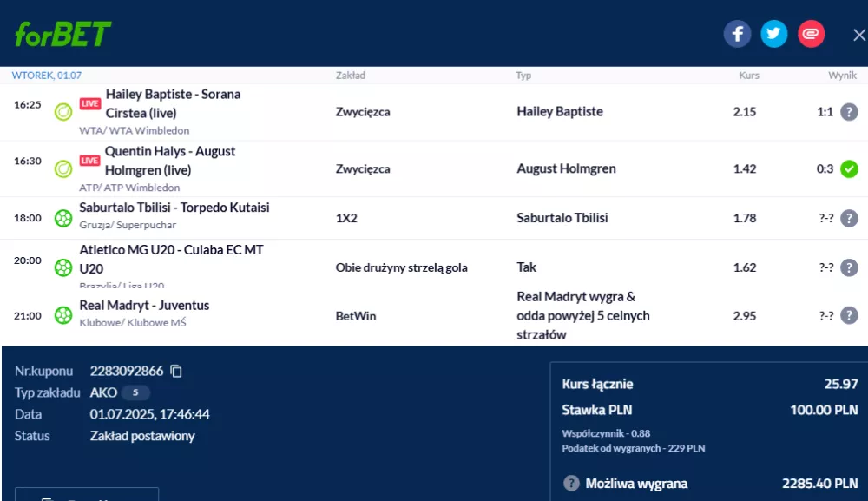
Task: Open Quentin Halys - August Holmgren match
Action: (170, 161)
